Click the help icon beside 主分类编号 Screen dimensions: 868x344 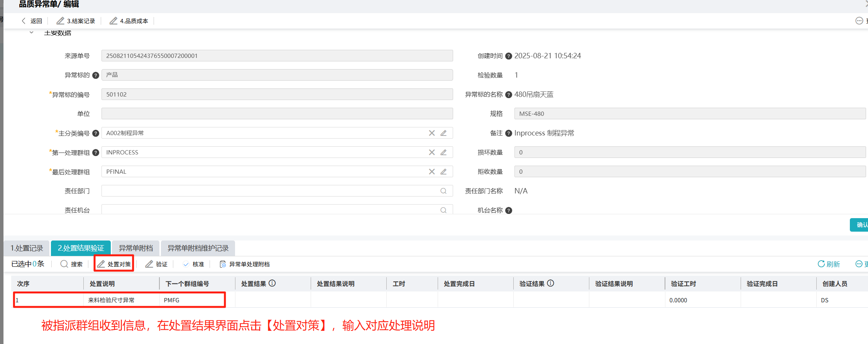coord(96,133)
